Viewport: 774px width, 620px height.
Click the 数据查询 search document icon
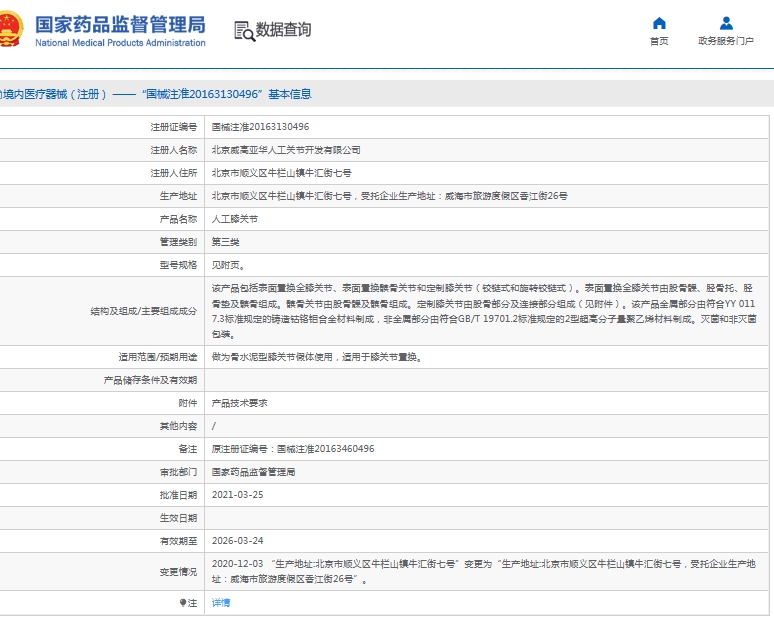coord(244,31)
